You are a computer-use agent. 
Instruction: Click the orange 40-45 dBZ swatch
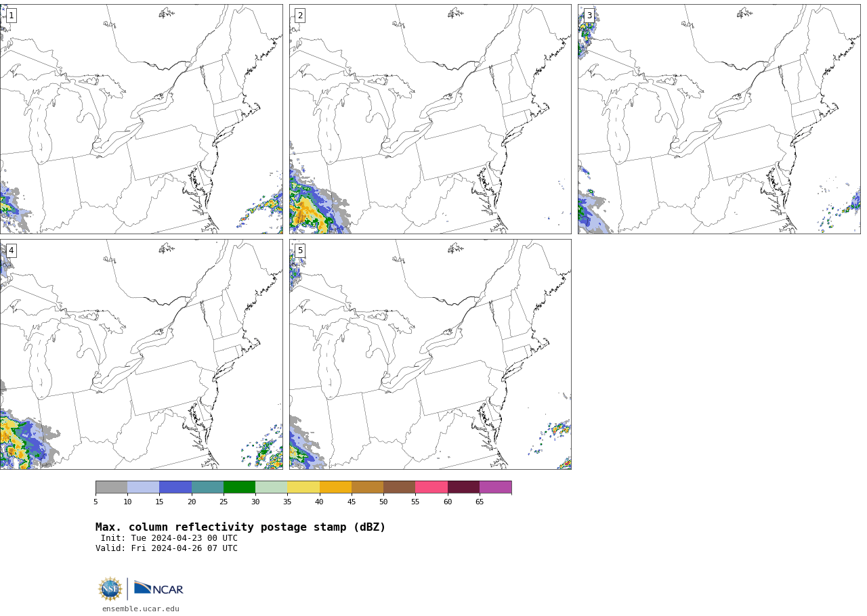(x=335, y=487)
